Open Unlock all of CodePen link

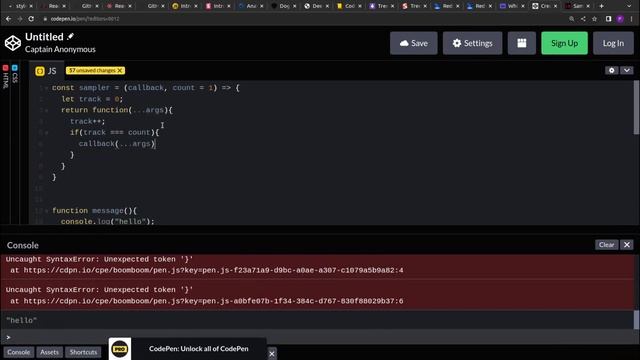point(198,349)
